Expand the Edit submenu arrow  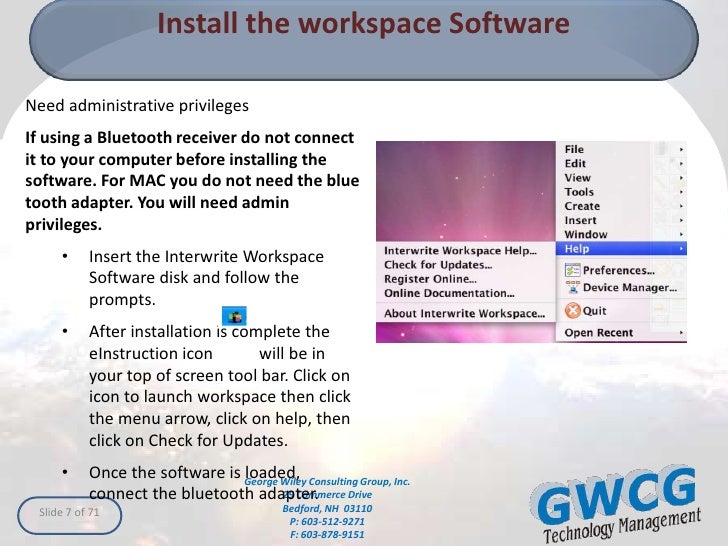[x=681, y=163]
